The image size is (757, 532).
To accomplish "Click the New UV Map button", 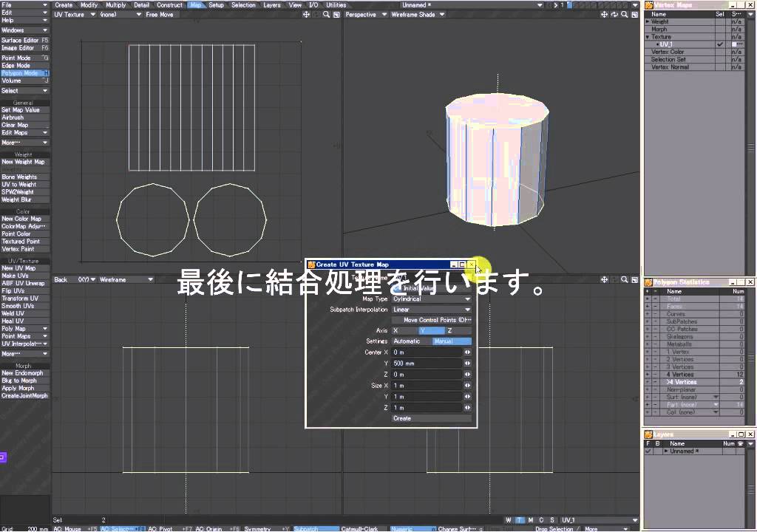I will [x=24, y=268].
